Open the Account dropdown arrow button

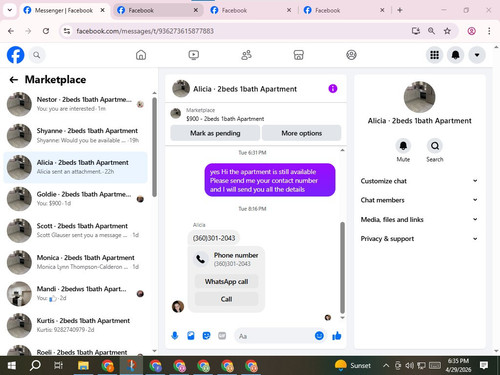click(477, 55)
